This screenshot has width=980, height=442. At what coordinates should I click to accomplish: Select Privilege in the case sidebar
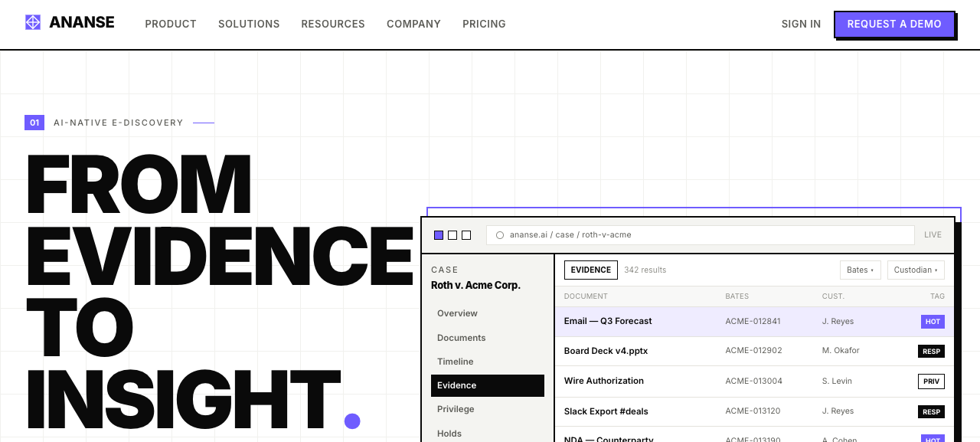[488, 409]
